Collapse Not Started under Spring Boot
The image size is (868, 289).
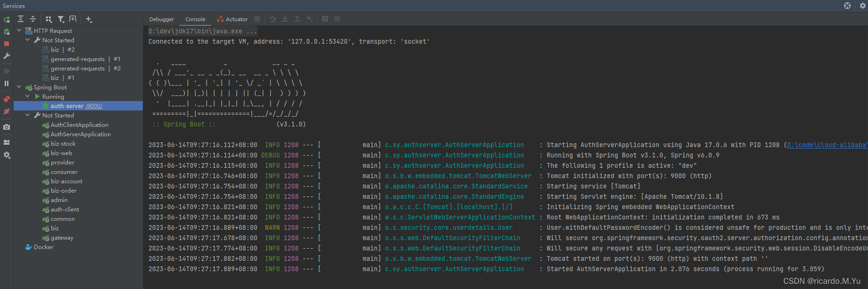[x=28, y=115]
